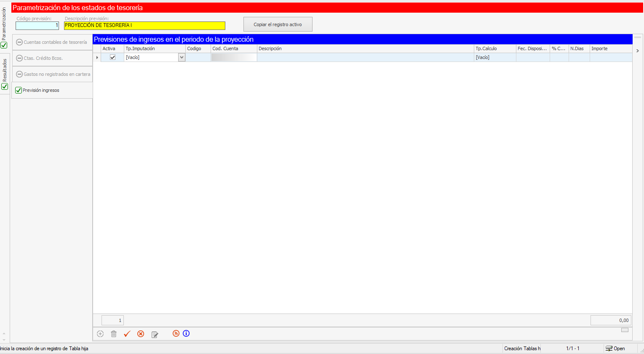The height and width of the screenshot is (354, 644).
Task: Click the Tp.Calculo cell showing [Vacío]
Action: click(x=494, y=57)
